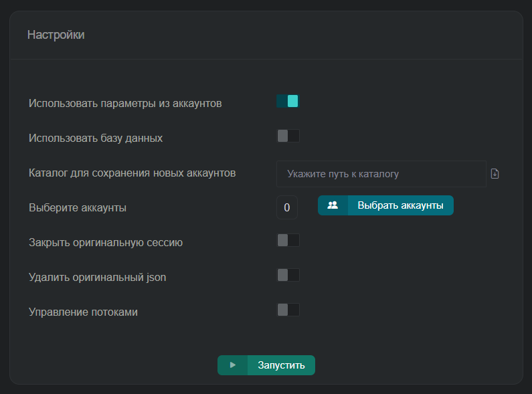Enable the "Использовать базу данных" switch

pos(288,136)
